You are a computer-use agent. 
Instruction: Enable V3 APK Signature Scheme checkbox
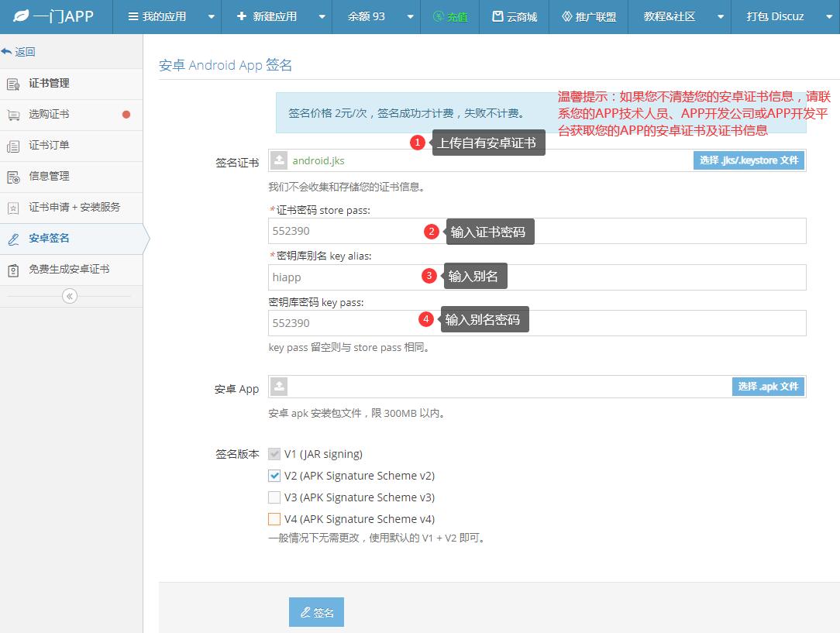[x=274, y=497]
